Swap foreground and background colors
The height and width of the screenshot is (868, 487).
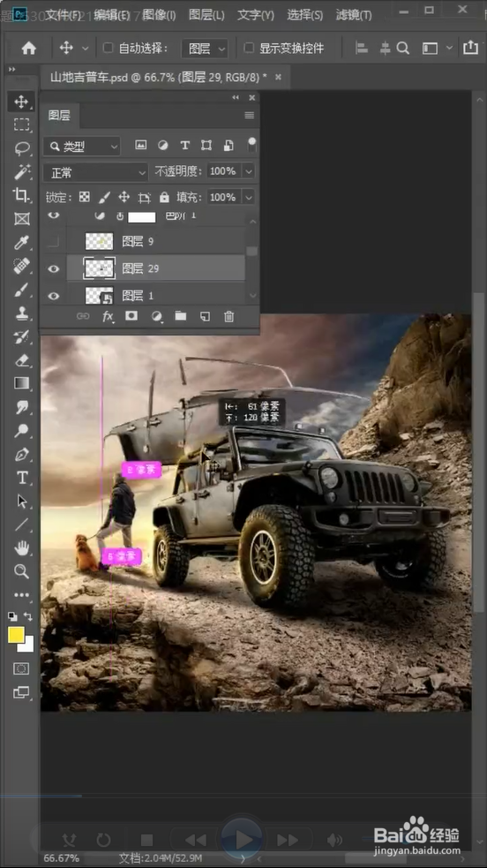tap(28, 616)
